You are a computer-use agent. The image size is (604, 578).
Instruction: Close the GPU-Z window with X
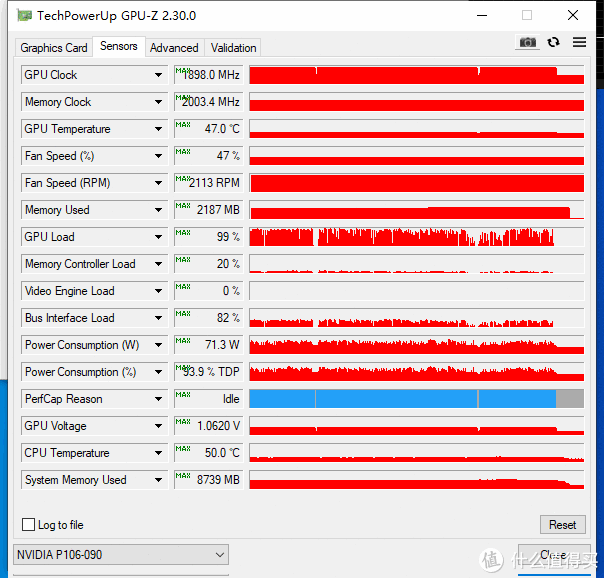tap(573, 15)
